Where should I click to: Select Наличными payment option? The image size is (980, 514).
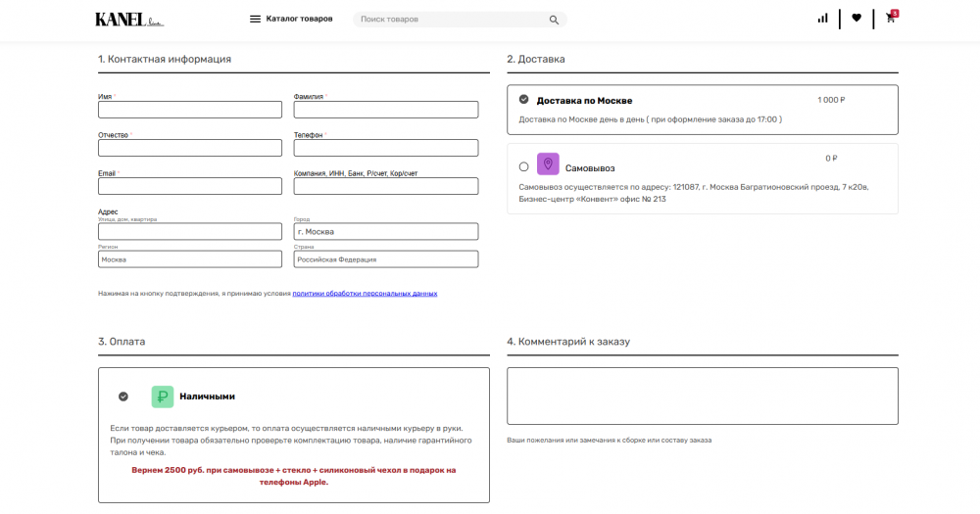(123, 397)
